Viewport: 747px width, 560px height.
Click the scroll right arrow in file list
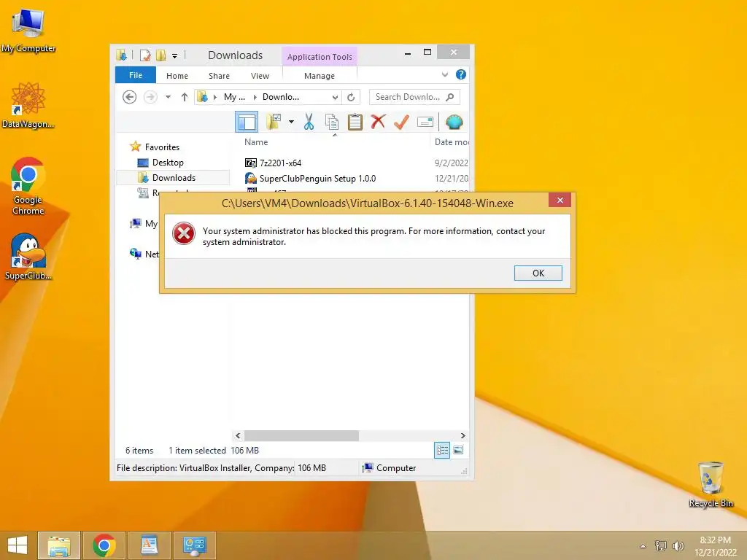[462, 436]
